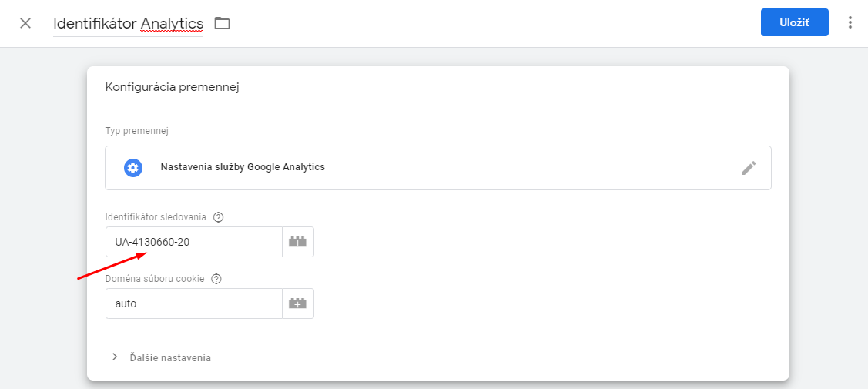Click the Doména súboru cookie label text
This screenshot has height=389, width=868.
(155, 279)
